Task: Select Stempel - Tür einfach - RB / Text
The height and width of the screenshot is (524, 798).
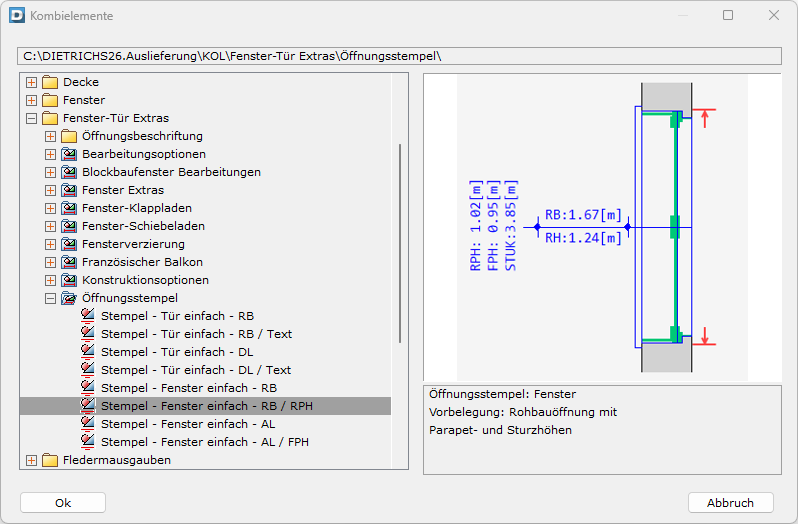Action: [x=196, y=334]
